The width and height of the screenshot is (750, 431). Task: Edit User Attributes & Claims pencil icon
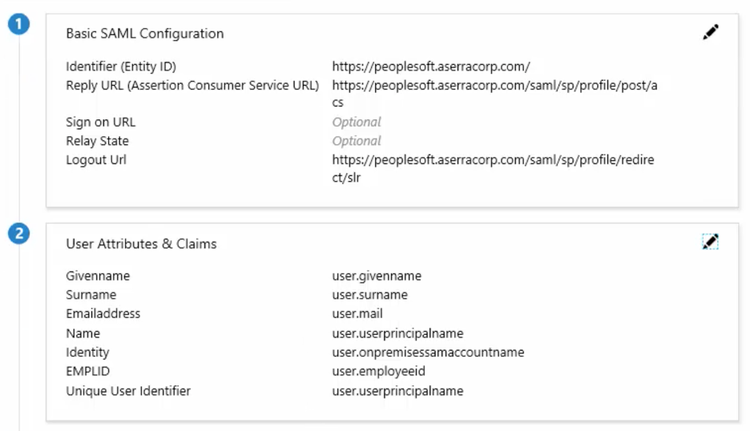click(710, 241)
